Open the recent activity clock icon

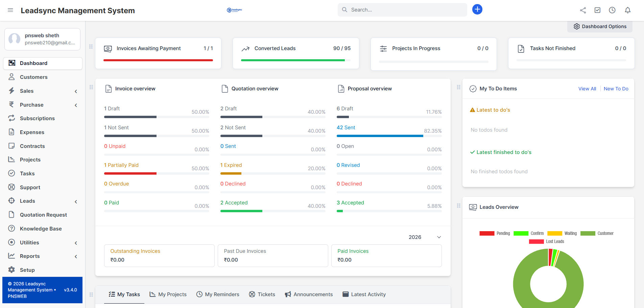pos(612,10)
